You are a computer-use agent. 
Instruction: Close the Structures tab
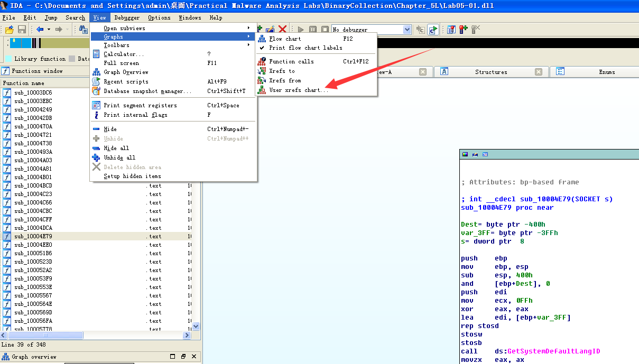tap(538, 72)
